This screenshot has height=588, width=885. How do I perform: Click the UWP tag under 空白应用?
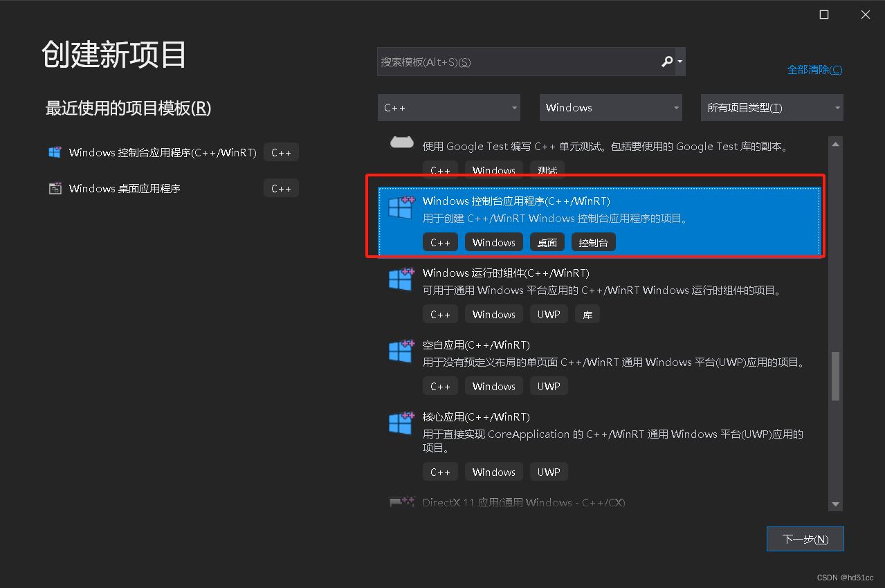(549, 386)
